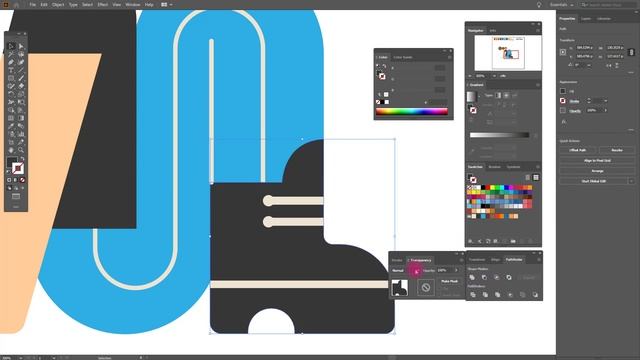
Task: Set toolbar paint mode to None
Action: click(22, 180)
